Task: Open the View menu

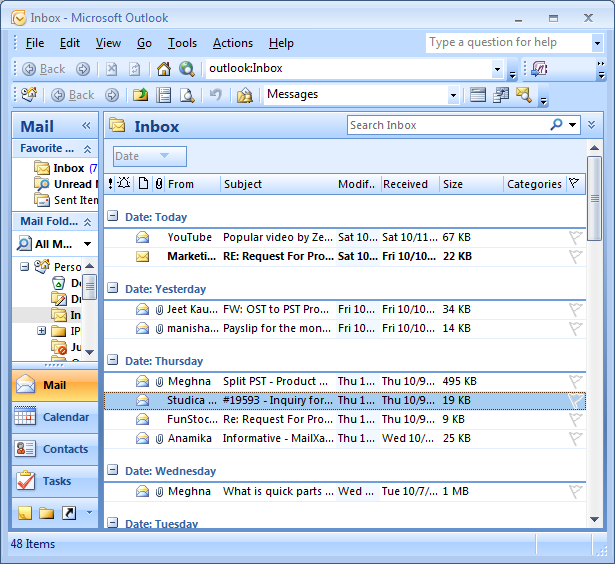Action: tap(108, 43)
